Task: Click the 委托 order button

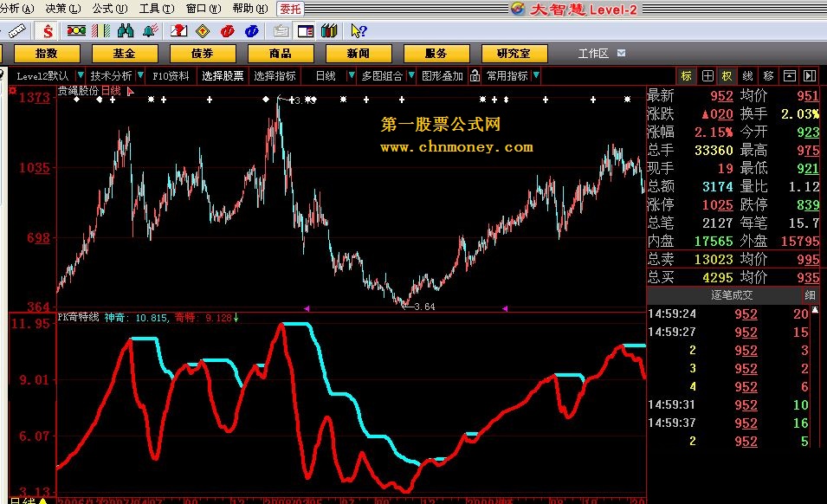Action: [x=290, y=9]
